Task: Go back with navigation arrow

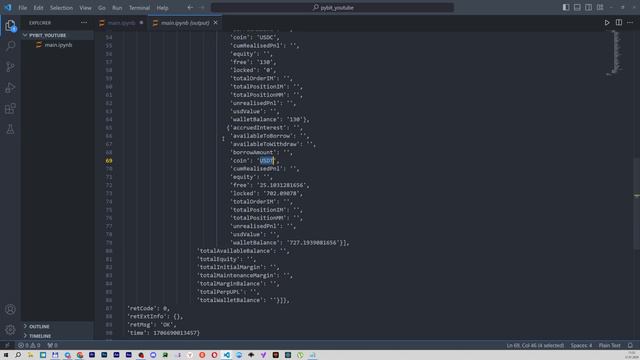Action: [190, 7]
